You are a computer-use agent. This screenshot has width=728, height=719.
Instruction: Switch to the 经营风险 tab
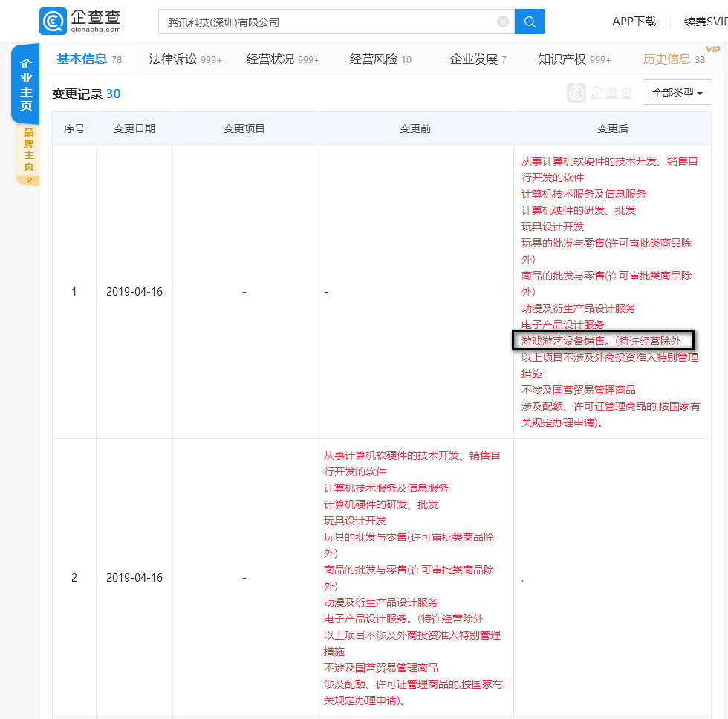coord(380,59)
